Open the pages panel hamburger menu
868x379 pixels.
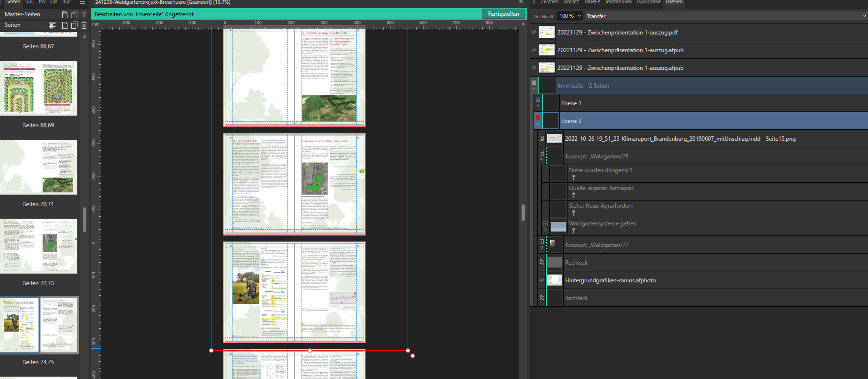pos(82,2)
